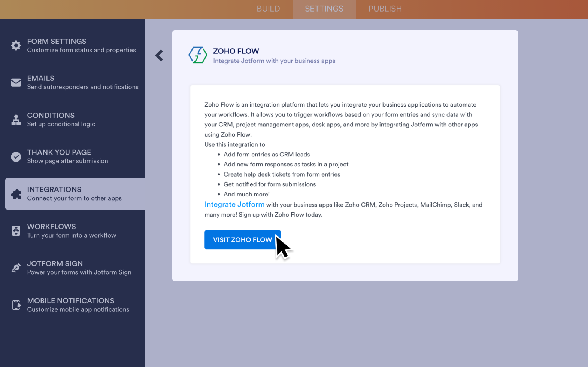The image size is (588, 367).
Task: Click the Integrations puzzle piece icon
Action: [x=16, y=194]
